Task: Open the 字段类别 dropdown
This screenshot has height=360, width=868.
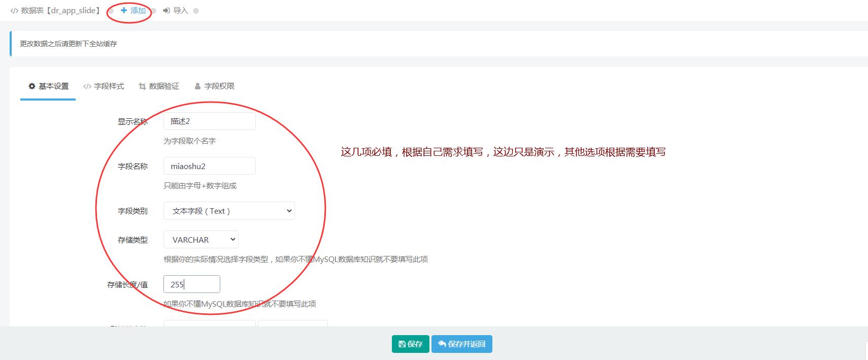Action: click(x=229, y=211)
